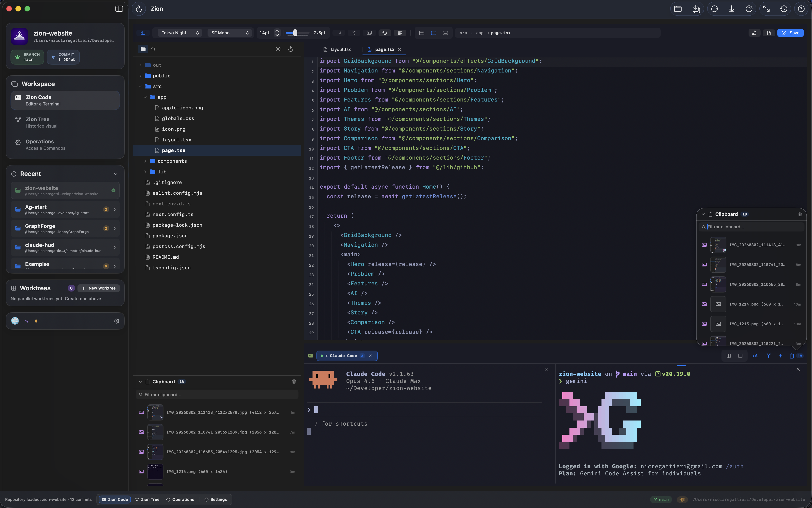Click the plus icon to add terminal
Screen dimensions: 812x508
coord(780,356)
